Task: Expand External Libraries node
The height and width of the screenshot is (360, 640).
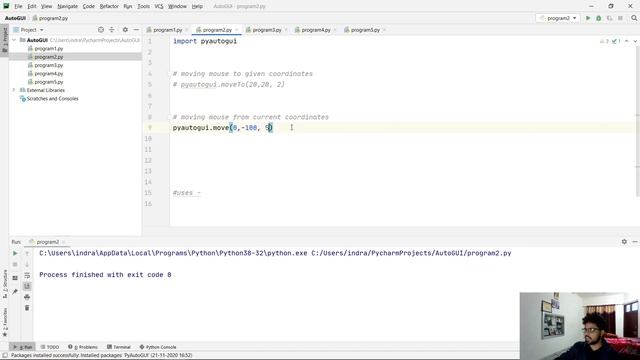Action: pos(14,90)
